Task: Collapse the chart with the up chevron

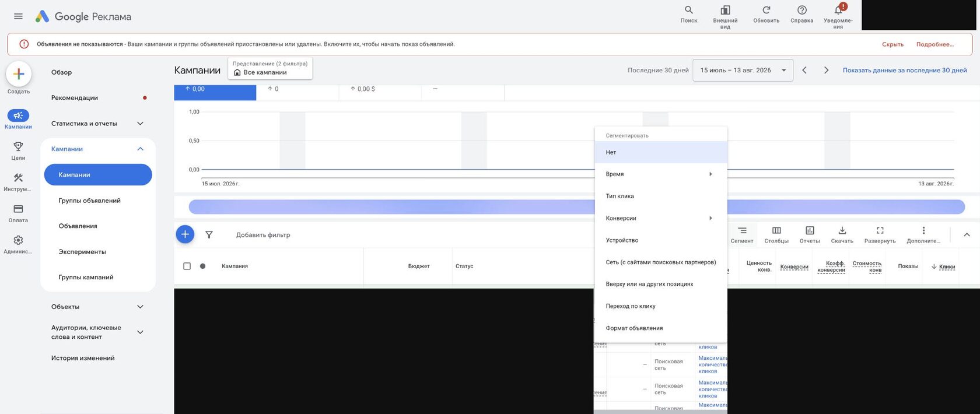Action: pos(967,234)
